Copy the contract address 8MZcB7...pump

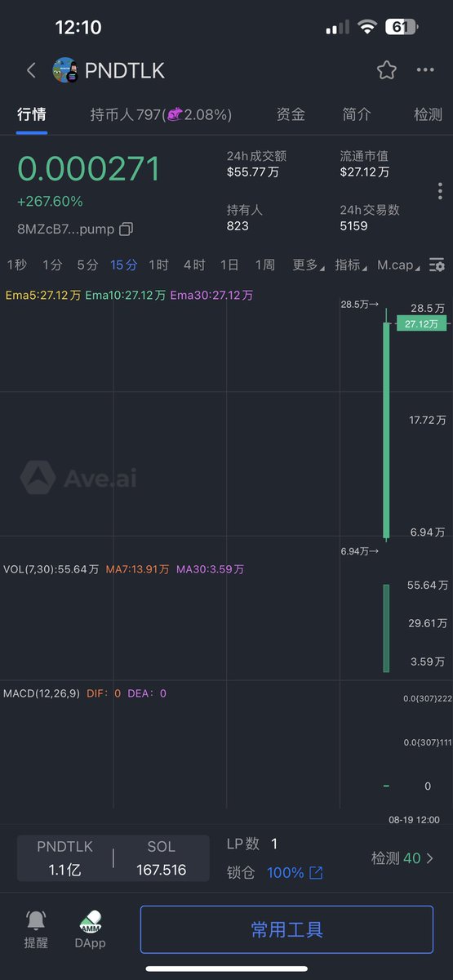point(126,229)
